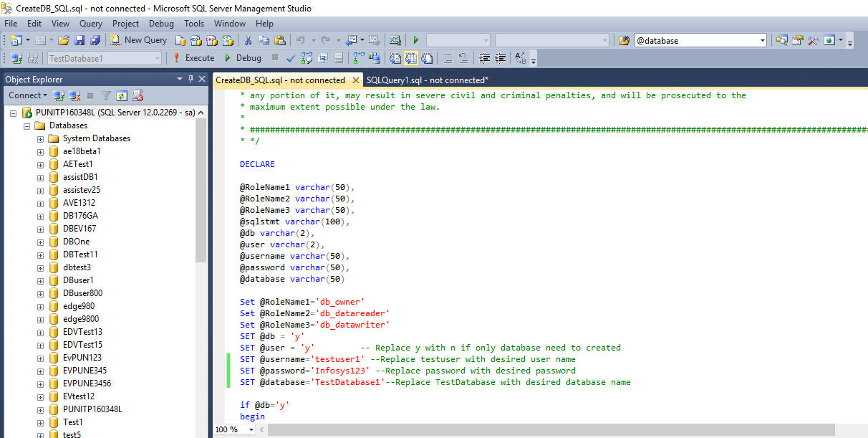Close the Object Explorer panel
The height and width of the screenshot is (438, 868).
(x=202, y=80)
